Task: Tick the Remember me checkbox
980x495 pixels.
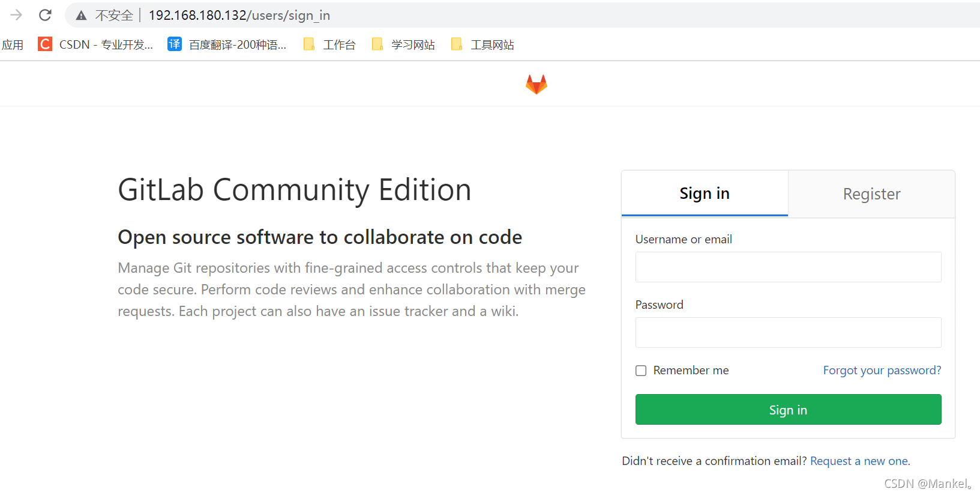Action: pos(641,371)
